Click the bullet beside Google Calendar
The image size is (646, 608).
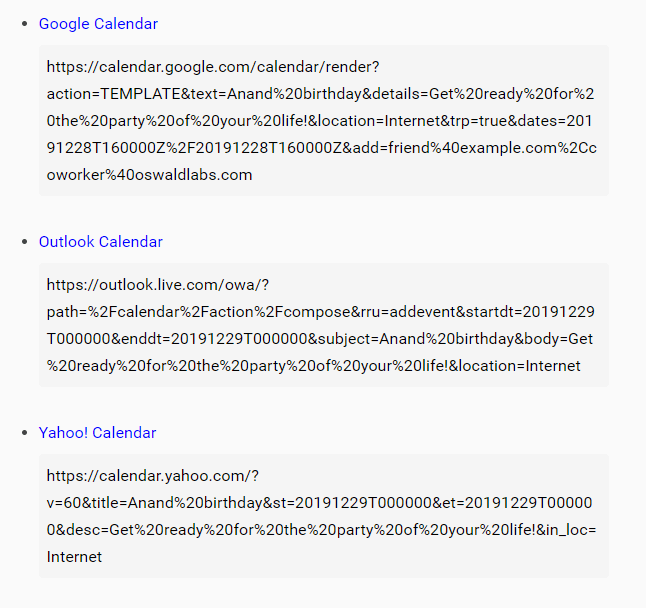[25, 24]
